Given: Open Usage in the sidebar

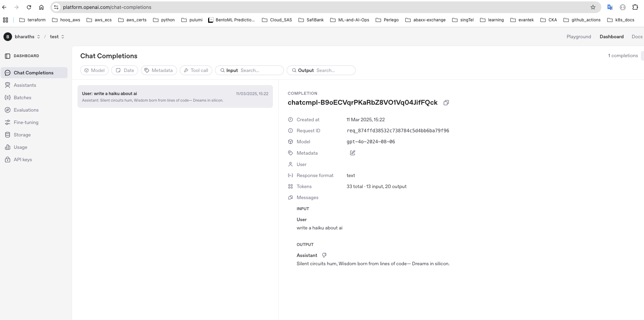Looking at the screenshot, I should [x=34, y=147].
